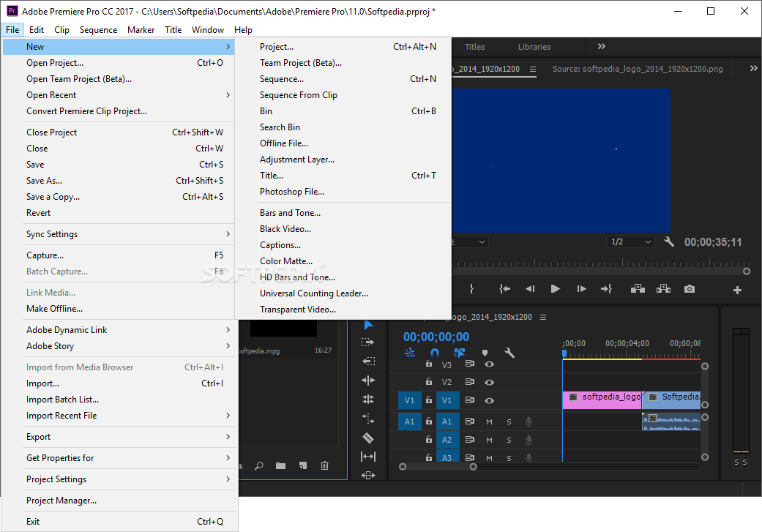This screenshot has width=762, height=532.
Task: Select the Selection tool arrow
Action: coord(368,325)
